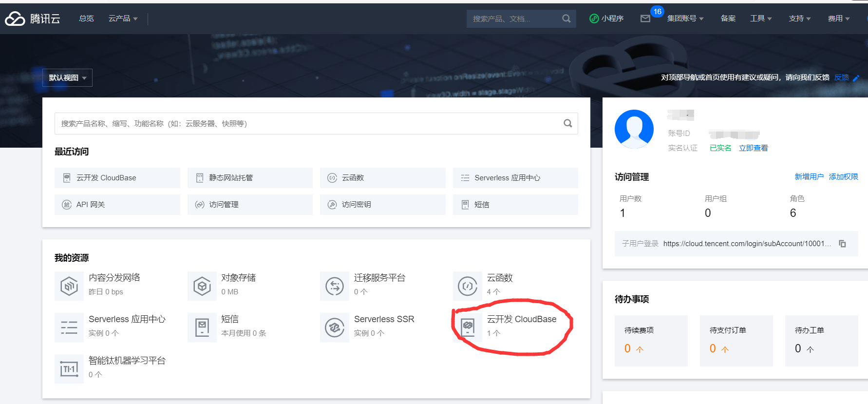868x404 pixels.
Task: Click the feedback pencil icon
Action: point(856,78)
